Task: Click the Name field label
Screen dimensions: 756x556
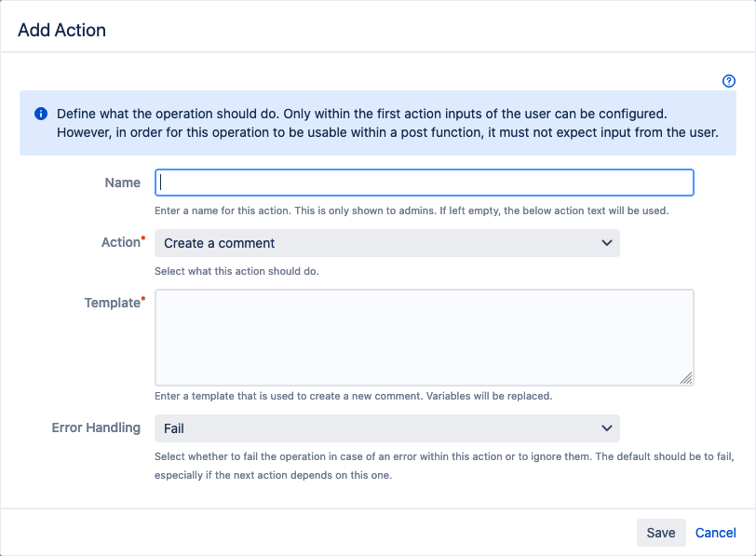Action: [x=123, y=183]
